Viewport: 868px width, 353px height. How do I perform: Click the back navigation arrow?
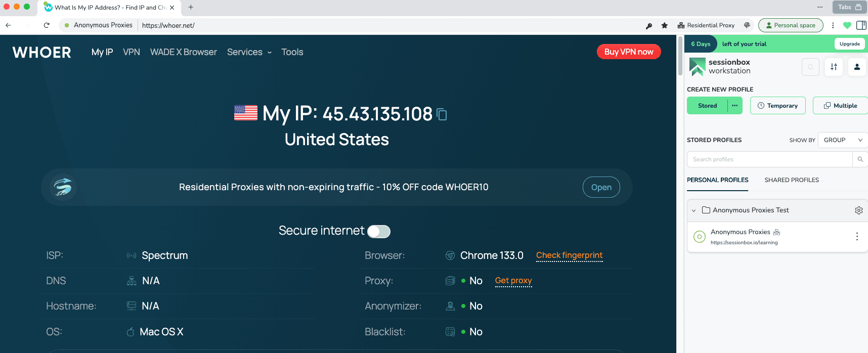pos(8,25)
